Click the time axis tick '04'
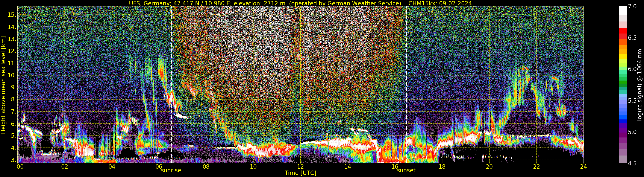 (112, 167)
